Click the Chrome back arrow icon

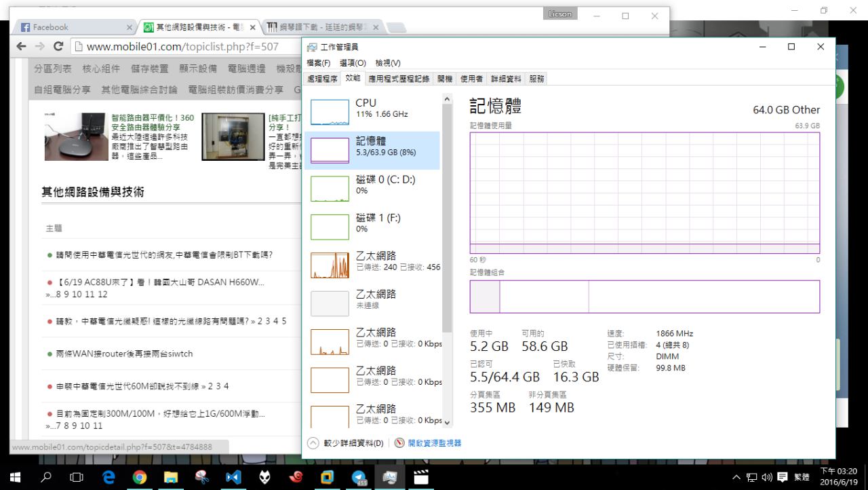tap(22, 47)
